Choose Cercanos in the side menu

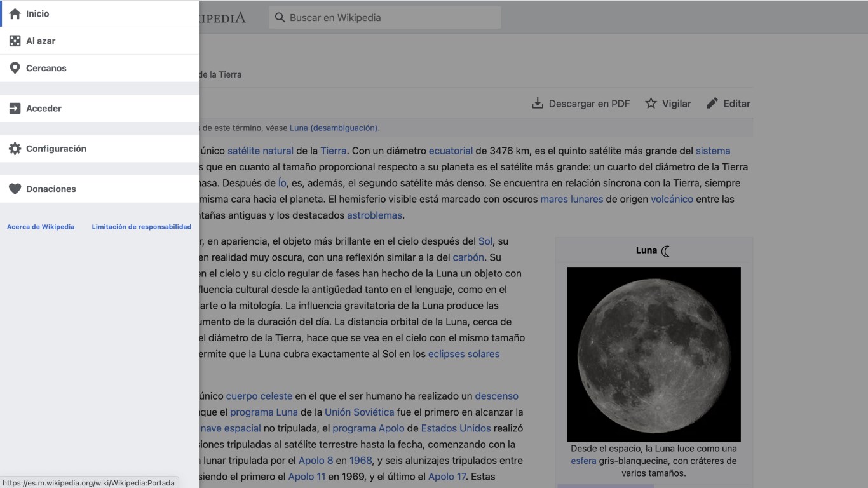(99, 68)
